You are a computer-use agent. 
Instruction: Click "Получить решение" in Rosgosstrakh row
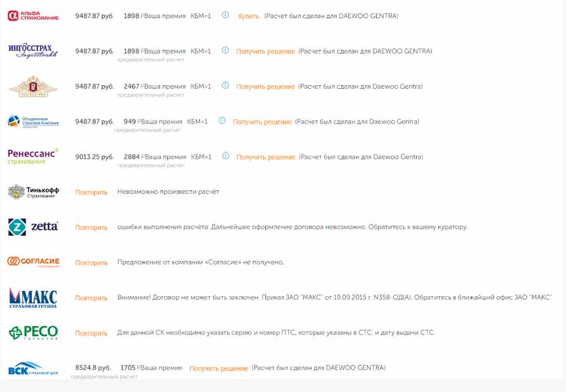265,87
